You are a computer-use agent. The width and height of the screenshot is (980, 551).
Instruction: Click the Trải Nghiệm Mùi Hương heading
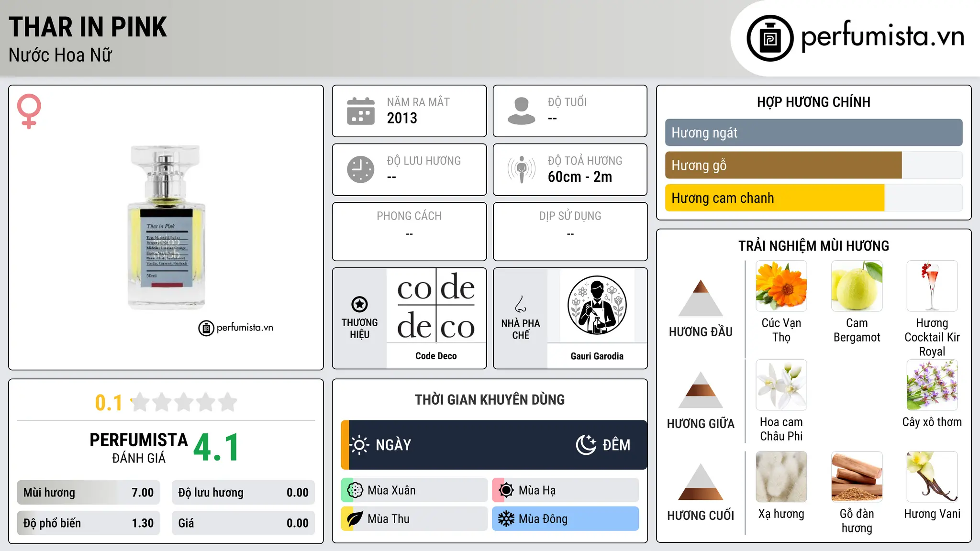[813, 246]
